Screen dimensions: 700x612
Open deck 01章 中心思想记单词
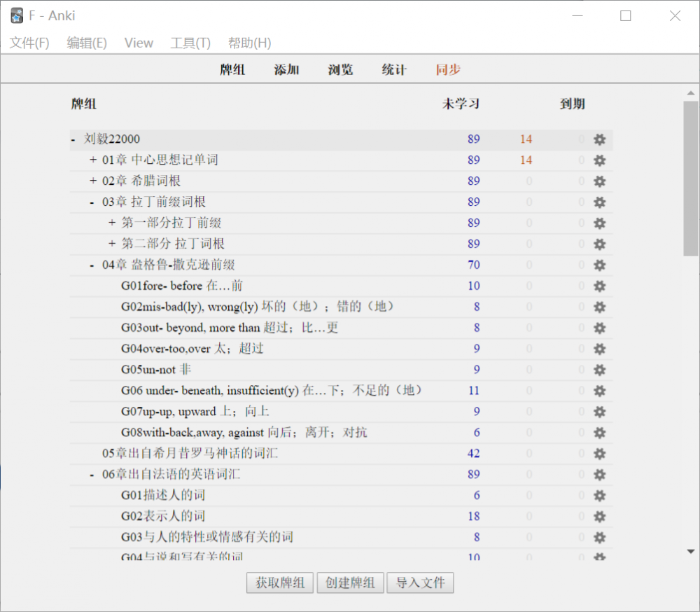pos(160,160)
